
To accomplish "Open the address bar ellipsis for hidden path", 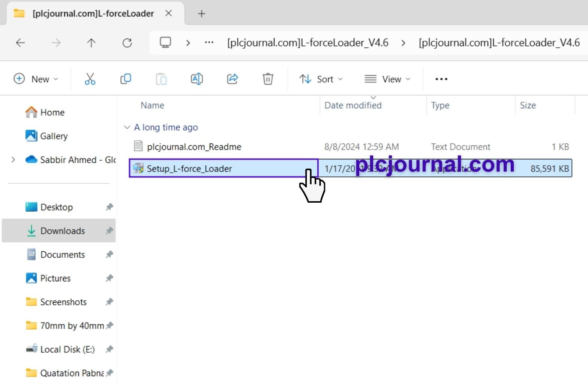I will click(x=209, y=42).
